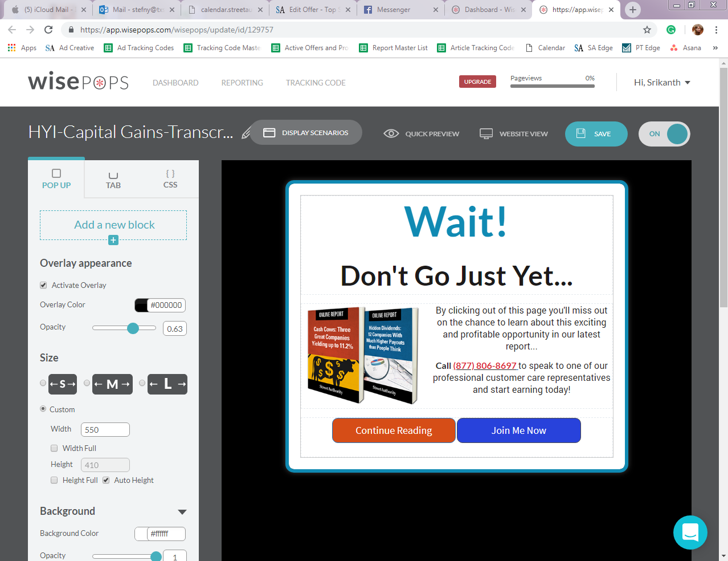Click the bookmark star in the address bar
The image size is (728, 561).
(x=647, y=30)
